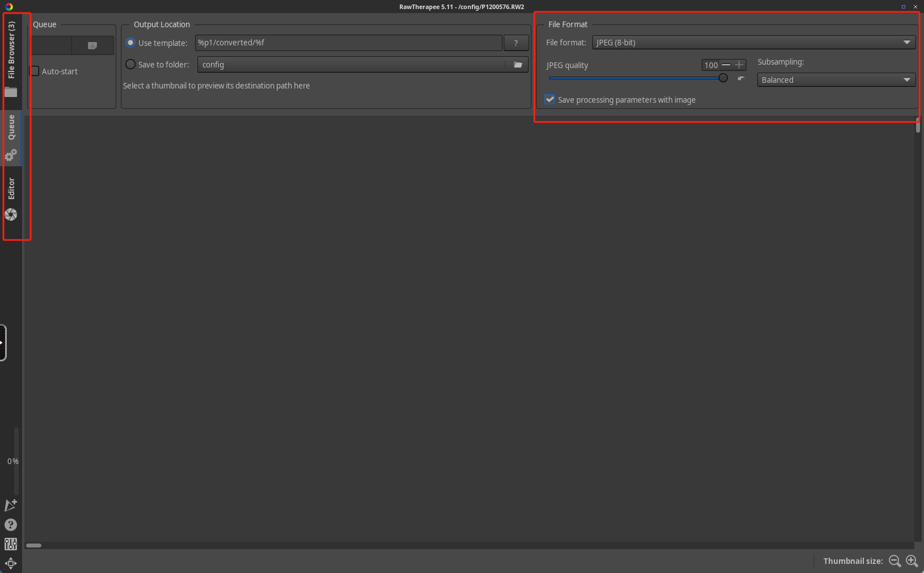Maximize the RawTherapee window
924x573 pixels.
point(904,7)
